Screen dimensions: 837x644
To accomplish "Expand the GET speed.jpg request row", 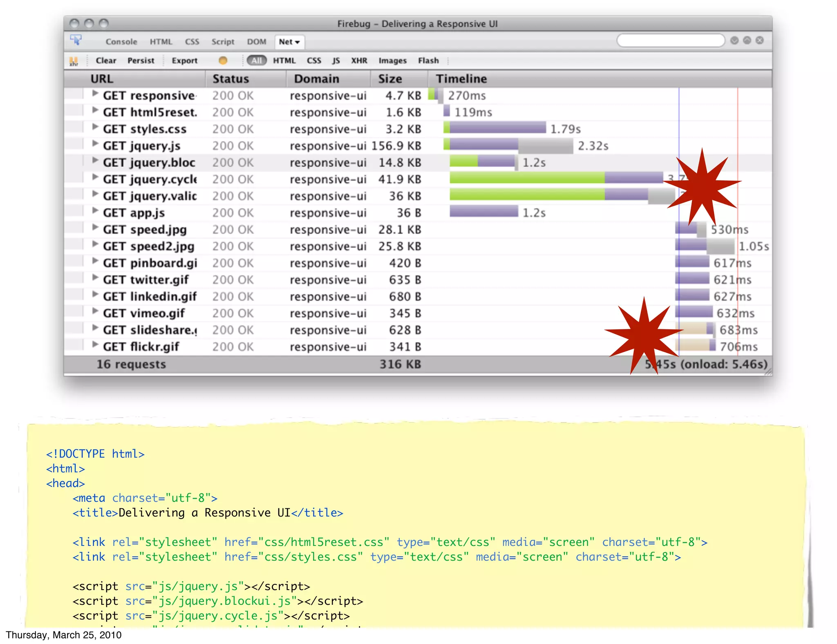I will (95, 227).
